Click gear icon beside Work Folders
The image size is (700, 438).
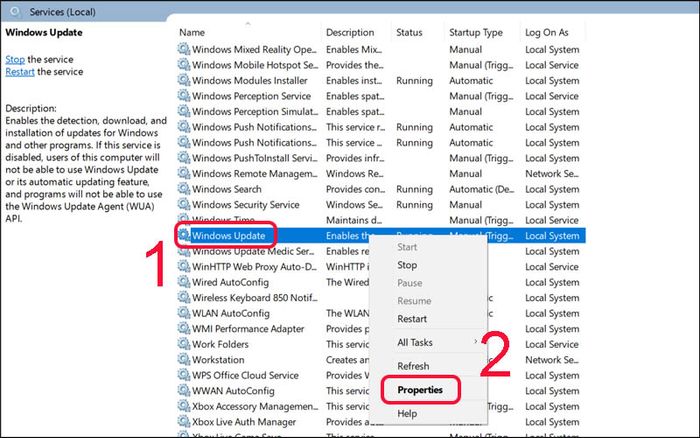pos(183,344)
